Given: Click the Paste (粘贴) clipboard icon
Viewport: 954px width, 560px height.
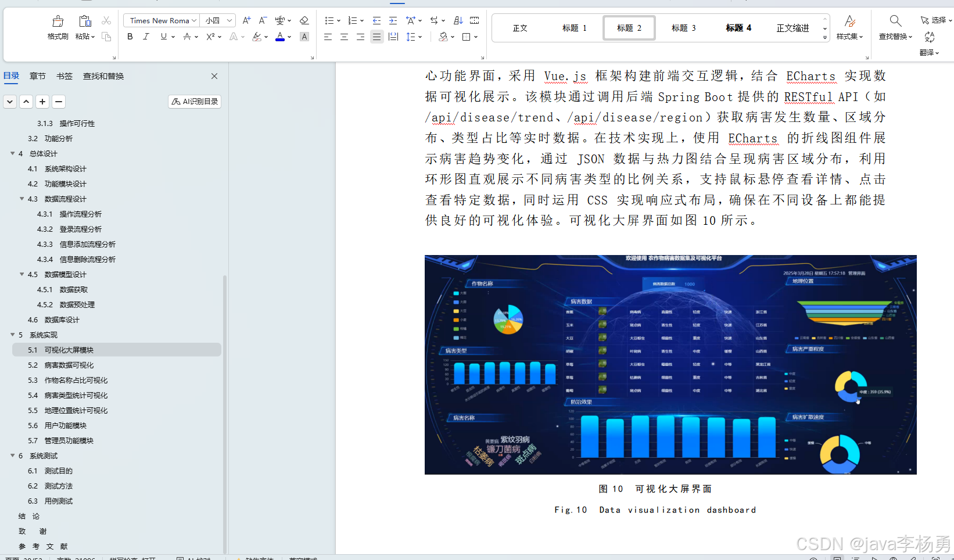Looking at the screenshot, I should pyautogui.click(x=85, y=21).
